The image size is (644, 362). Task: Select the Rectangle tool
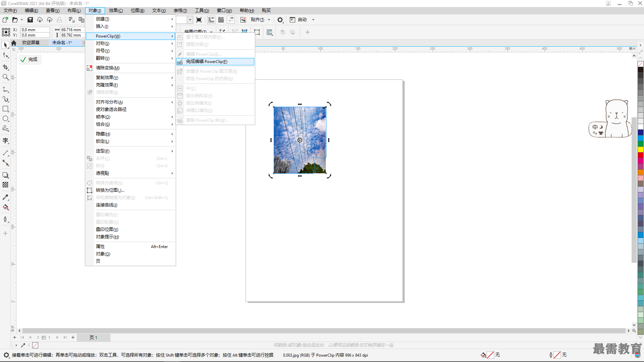[5, 109]
